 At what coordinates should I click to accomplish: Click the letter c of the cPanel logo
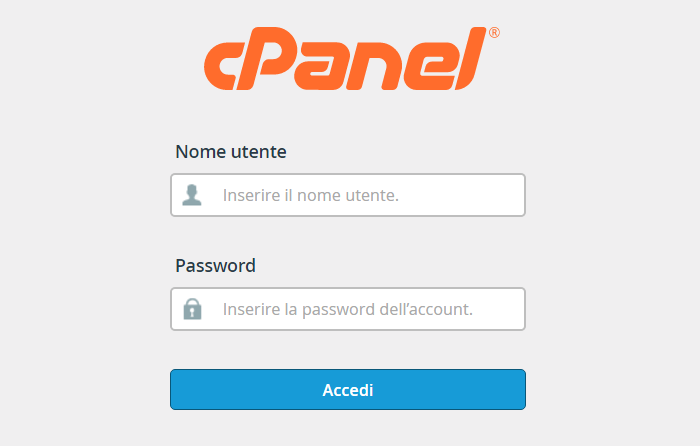(x=221, y=66)
